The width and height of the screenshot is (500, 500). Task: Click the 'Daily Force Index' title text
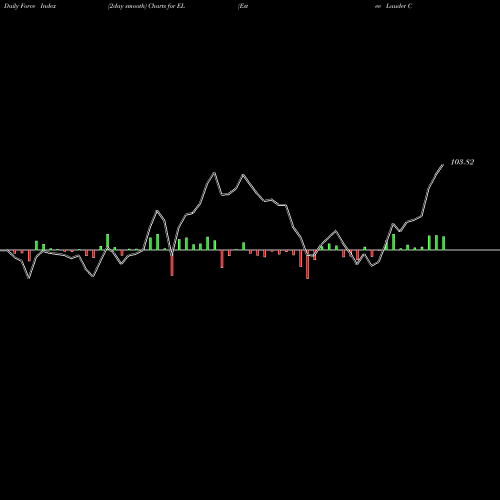(30, 6)
